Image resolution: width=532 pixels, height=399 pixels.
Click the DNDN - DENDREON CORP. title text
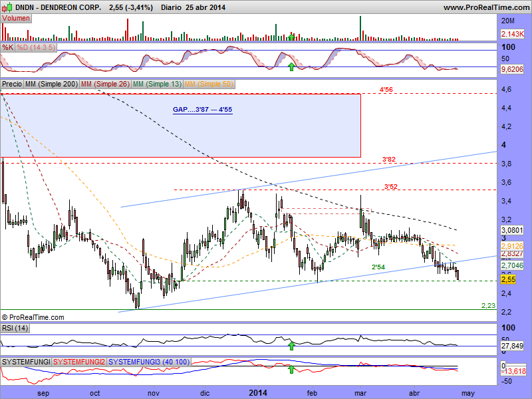tap(58, 7)
